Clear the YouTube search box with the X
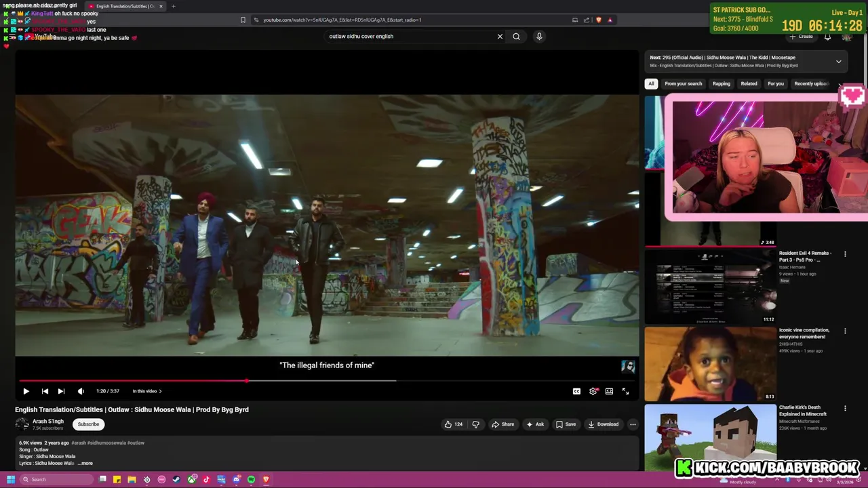868x488 pixels. click(500, 37)
